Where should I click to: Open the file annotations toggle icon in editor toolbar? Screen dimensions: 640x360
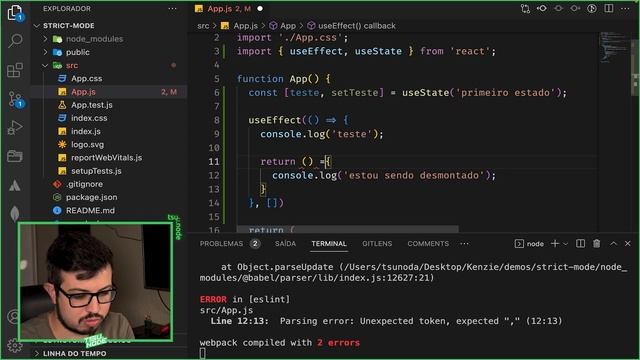pyautogui.click(x=591, y=9)
